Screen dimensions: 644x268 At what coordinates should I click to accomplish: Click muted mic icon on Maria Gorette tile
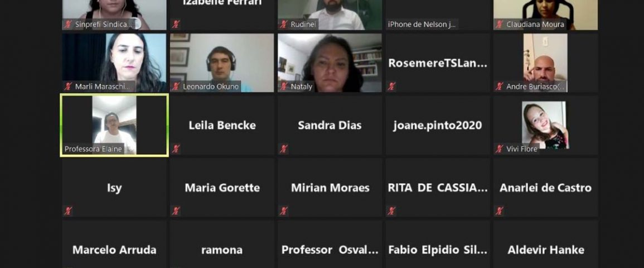176,211
